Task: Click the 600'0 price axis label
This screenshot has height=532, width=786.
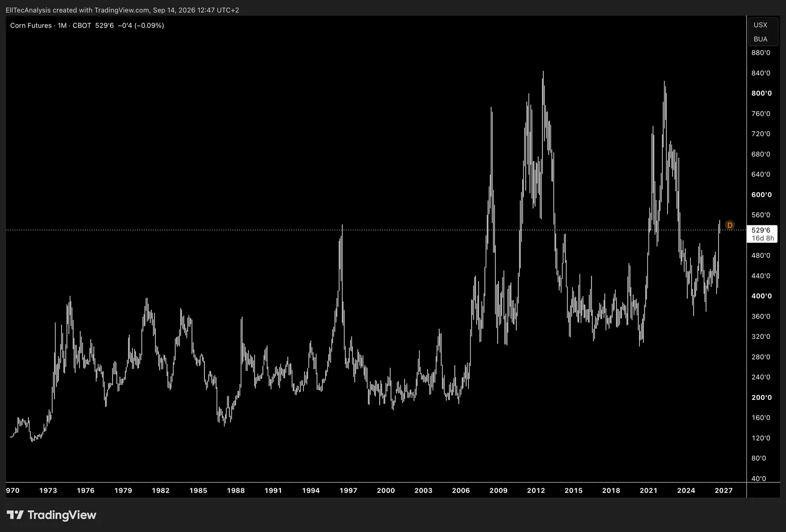Action: pos(761,195)
